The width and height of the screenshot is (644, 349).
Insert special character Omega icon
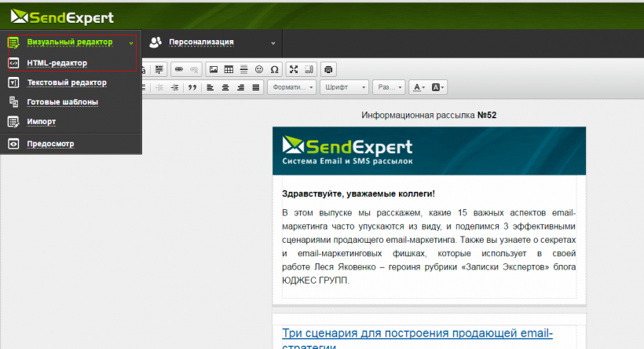(x=274, y=69)
